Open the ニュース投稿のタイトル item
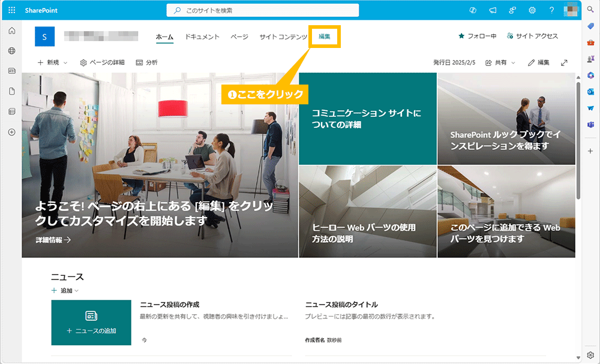600x364 pixels. [x=341, y=305]
